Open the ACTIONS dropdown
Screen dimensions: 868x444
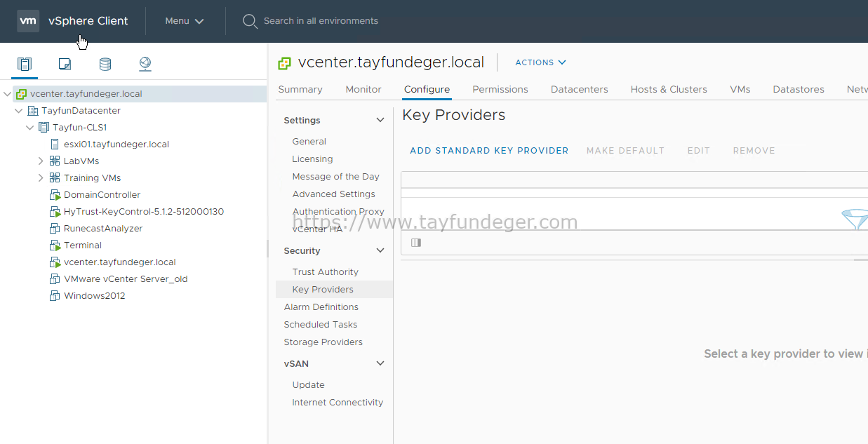(x=540, y=62)
